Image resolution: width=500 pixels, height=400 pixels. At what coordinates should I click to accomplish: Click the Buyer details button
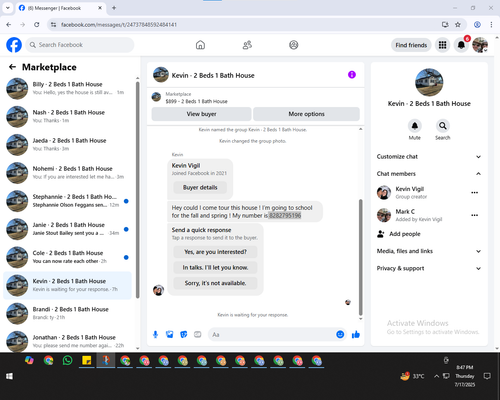coord(200,187)
